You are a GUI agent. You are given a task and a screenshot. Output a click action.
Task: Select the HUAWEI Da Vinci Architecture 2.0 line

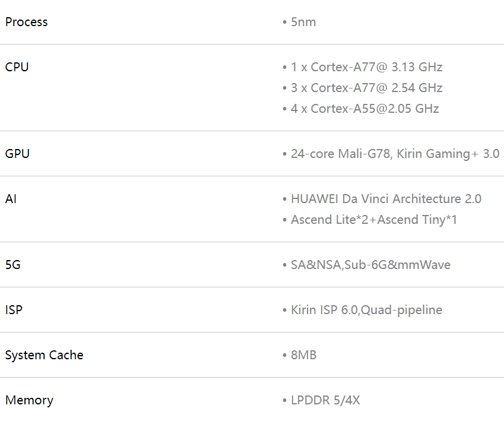point(386,199)
